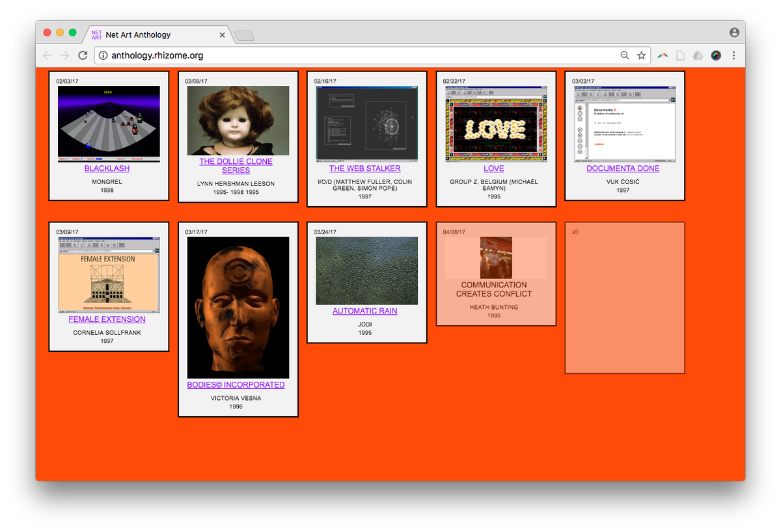Open the Chrome profile avatar icon
This screenshot has width=781, height=532.
734,32
